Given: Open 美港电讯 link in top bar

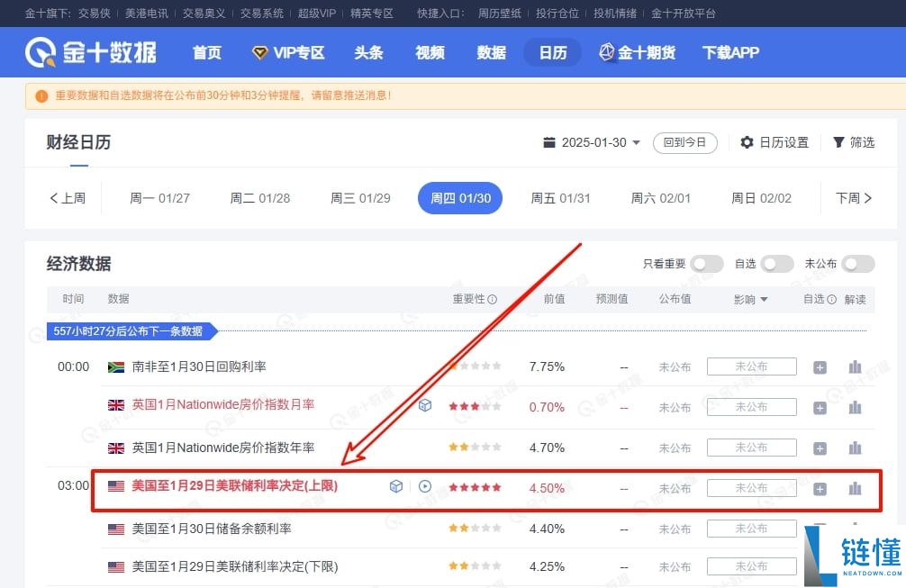Looking at the screenshot, I should coord(147,14).
